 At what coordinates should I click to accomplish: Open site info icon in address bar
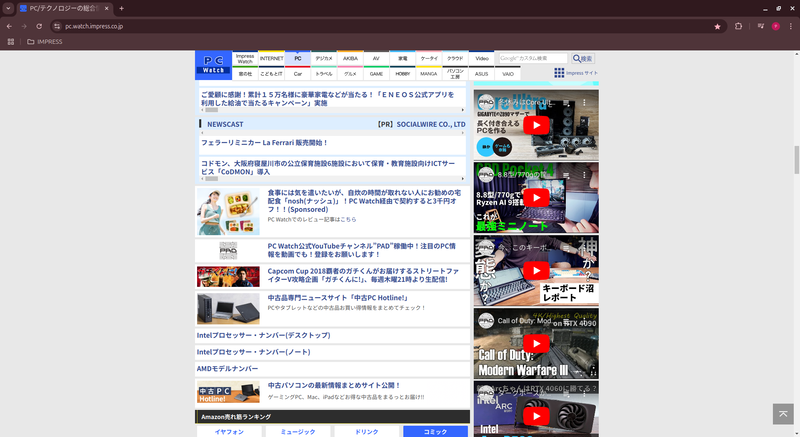57,26
